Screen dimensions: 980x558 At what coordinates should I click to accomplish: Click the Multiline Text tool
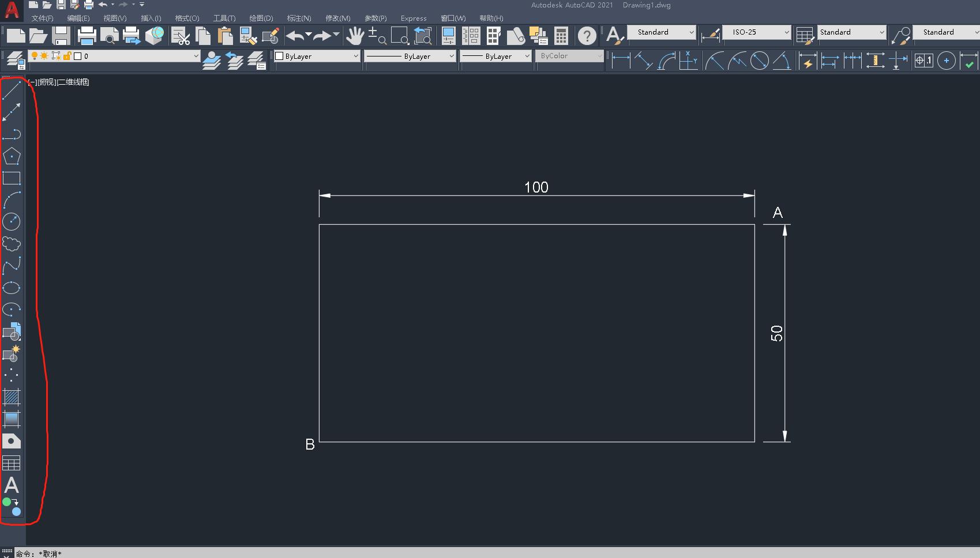tap(12, 485)
